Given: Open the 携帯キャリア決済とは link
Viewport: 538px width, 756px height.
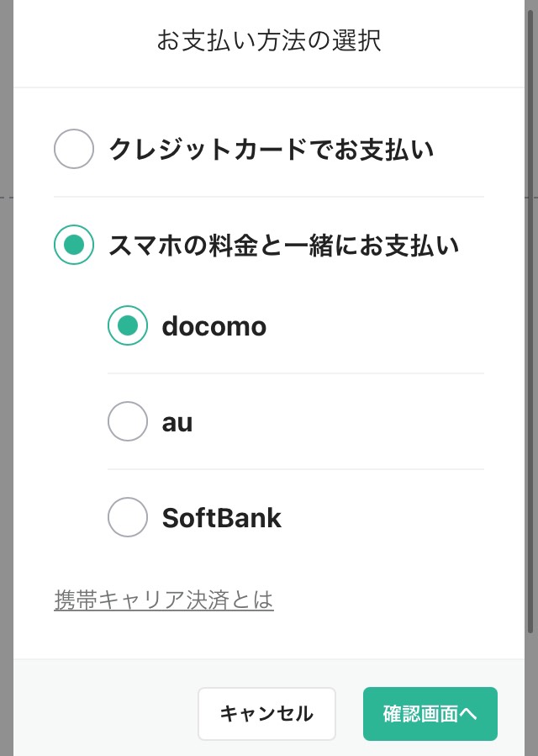Looking at the screenshot, I should 164,600.
